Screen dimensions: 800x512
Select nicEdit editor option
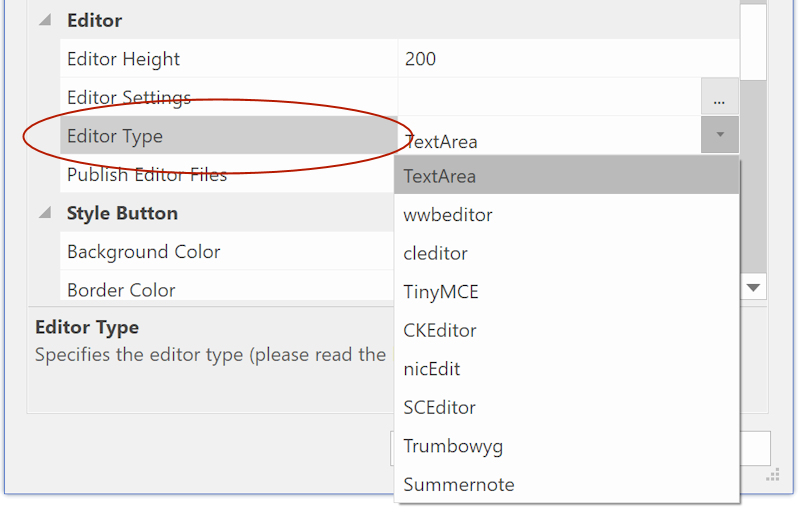[x=565, y=369]
